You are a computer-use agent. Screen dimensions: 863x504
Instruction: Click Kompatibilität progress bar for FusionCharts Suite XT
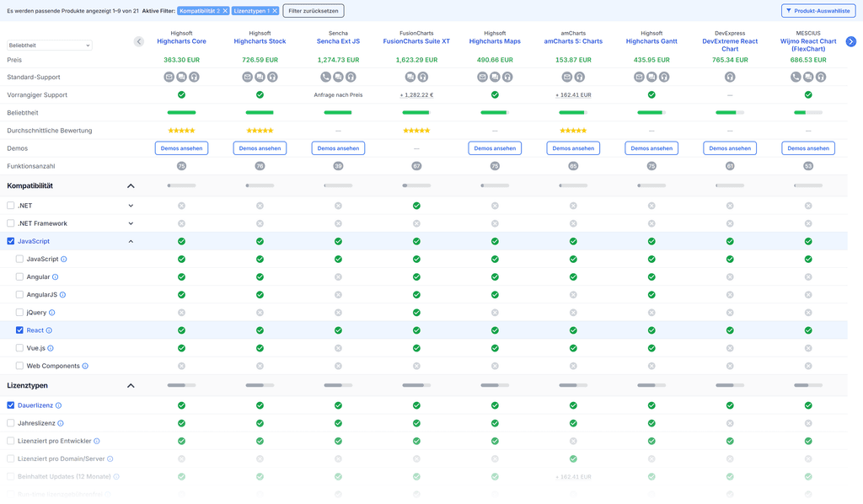[416, 186]
